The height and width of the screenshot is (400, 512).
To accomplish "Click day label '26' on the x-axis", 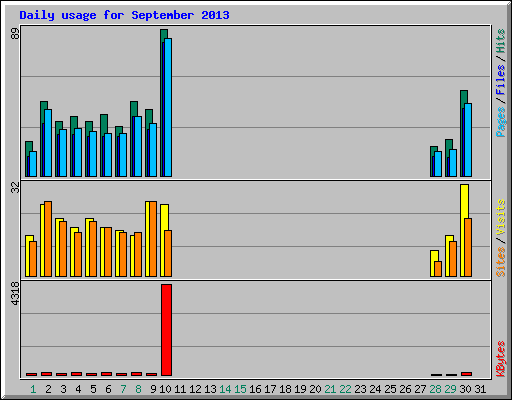I will pyautogui.click(x=405, y=389).
